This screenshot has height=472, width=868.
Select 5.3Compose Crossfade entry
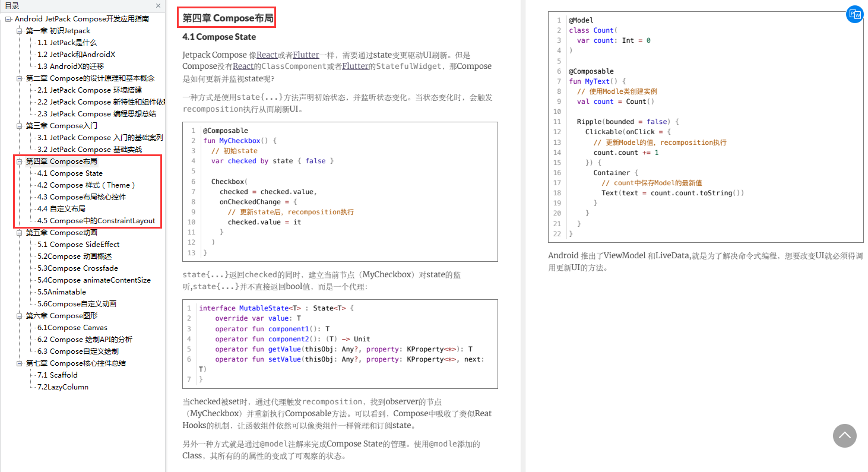tap(78, 268)
